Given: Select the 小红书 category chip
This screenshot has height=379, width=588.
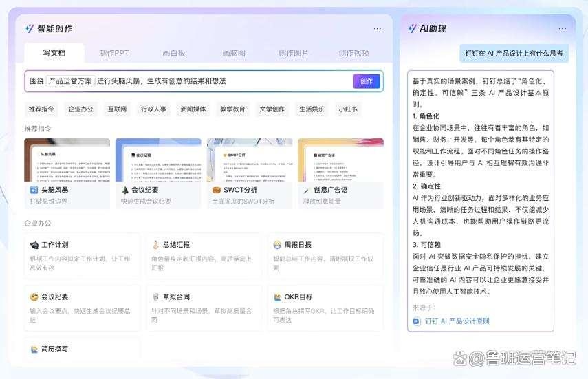Looking at the screenshot, I should (348, 109).
